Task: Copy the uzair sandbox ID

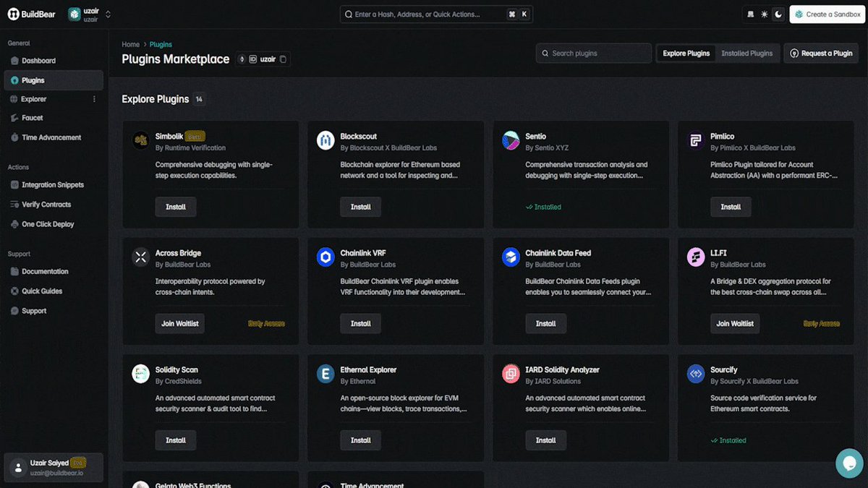Action: pos(284,59)
